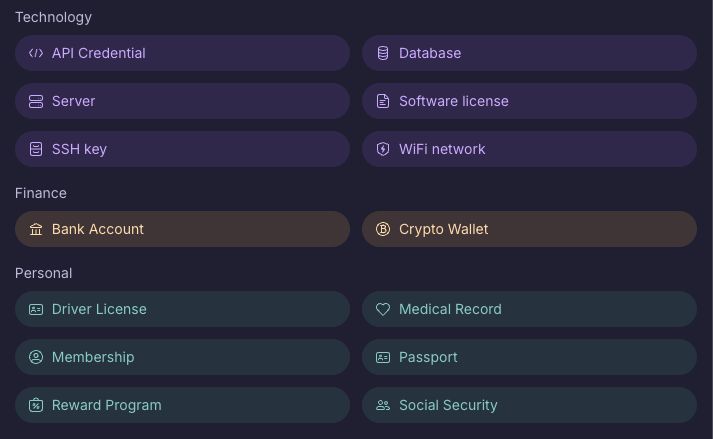The height and width of the screenshot is (439, 713).
Task: Choose the Database item type
Action: point(529,53)
